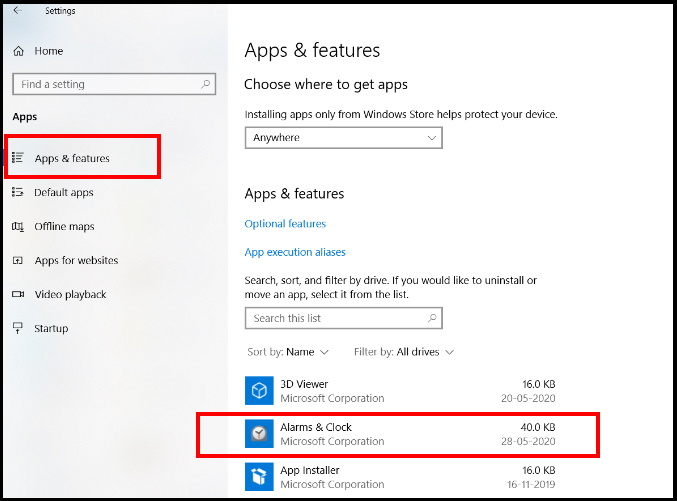Click the Alarms & Clock app icon

[259, 434]
